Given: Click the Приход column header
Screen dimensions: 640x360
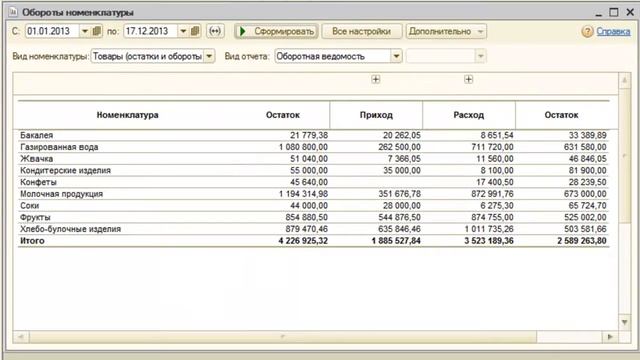Looking at the screenshot, I should [376, 115].
